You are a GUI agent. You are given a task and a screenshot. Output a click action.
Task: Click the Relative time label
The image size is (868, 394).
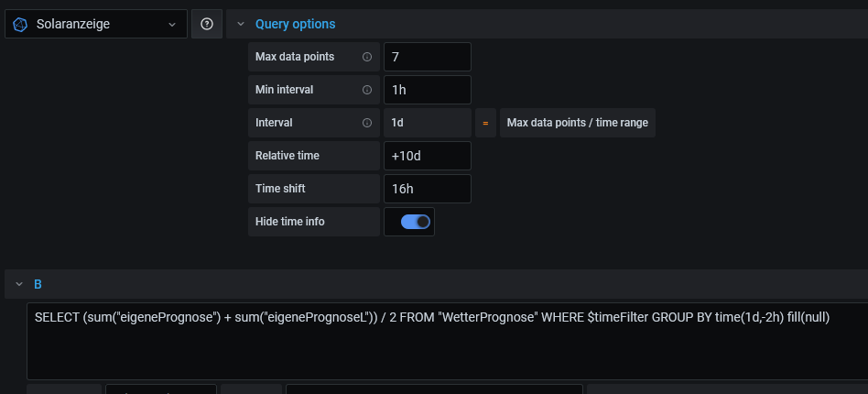[x=288, y=156]
